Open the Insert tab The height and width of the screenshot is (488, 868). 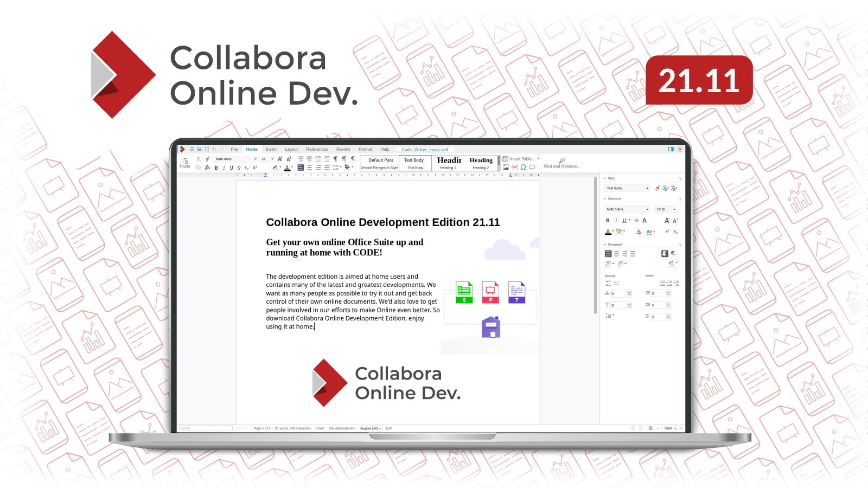coord(271,149)
